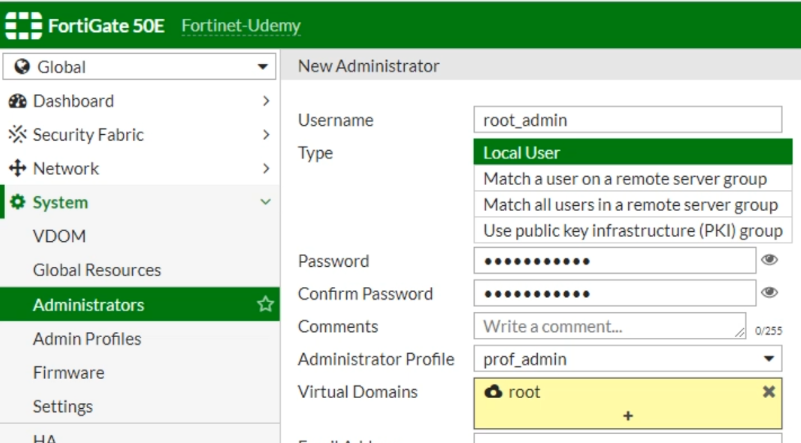The width and height of the screenshot is (801, 443).
Task: Select Match all users in remote server group
Action: 632,204
